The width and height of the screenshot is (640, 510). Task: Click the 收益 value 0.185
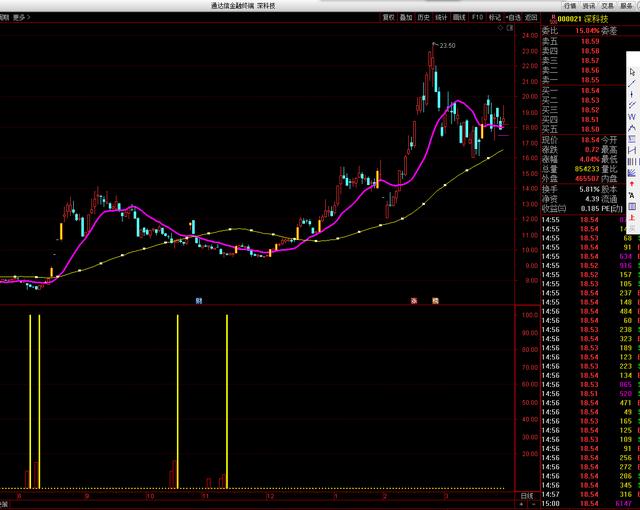[x=590, y=208]
